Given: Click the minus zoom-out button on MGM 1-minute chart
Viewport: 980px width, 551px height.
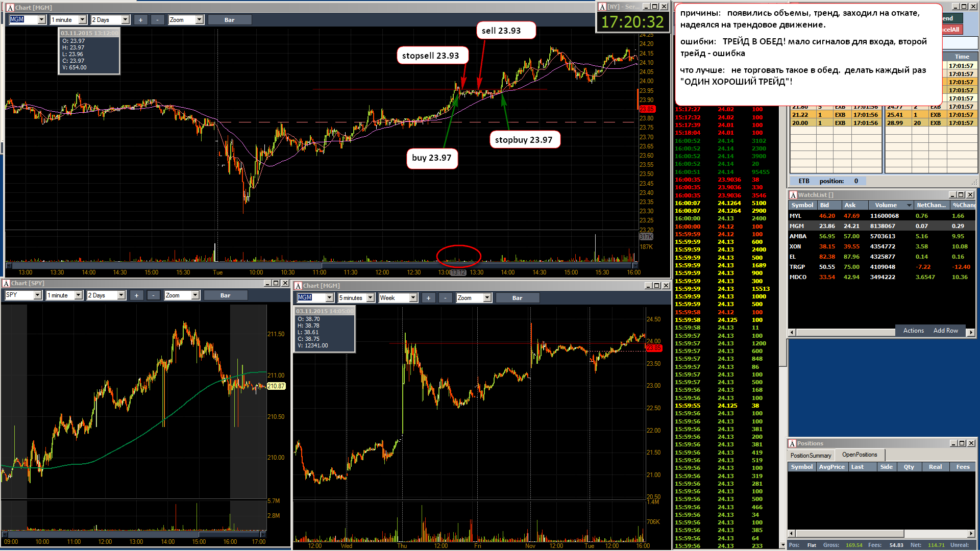Looking at the screenshot, I should pos(158,20).
